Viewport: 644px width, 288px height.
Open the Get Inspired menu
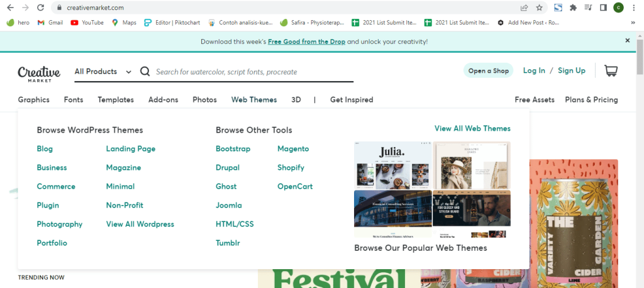click(x=352, y=100)
